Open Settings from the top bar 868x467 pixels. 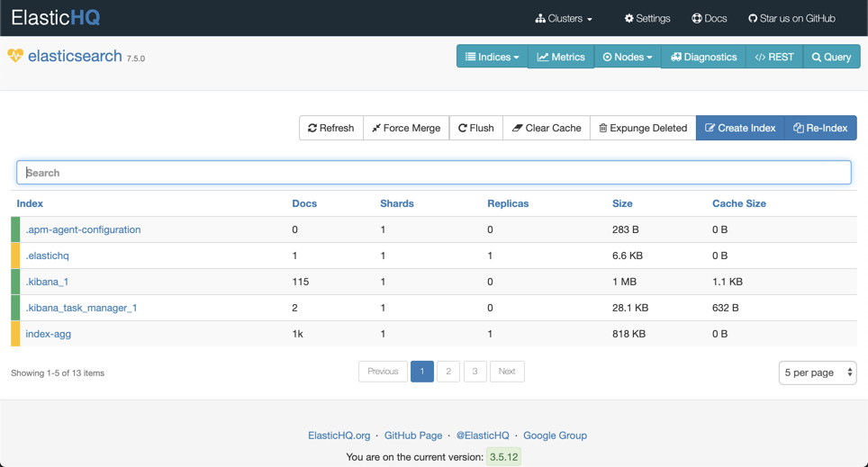click(647, 18)
